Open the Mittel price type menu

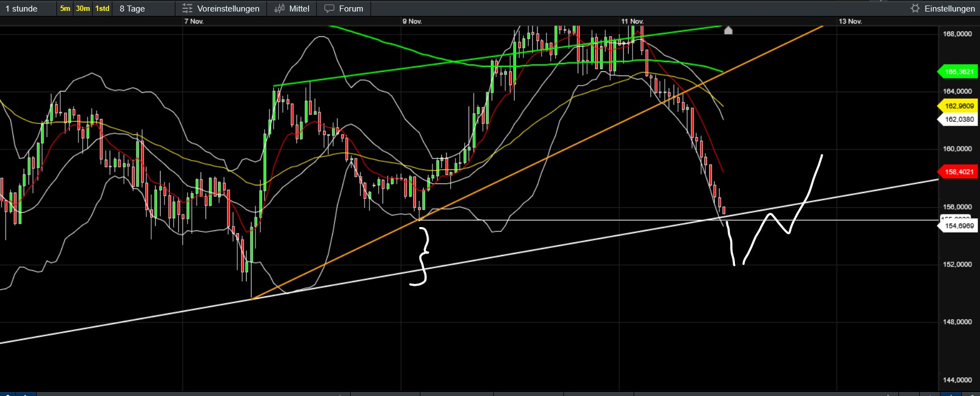click(299, 9)
